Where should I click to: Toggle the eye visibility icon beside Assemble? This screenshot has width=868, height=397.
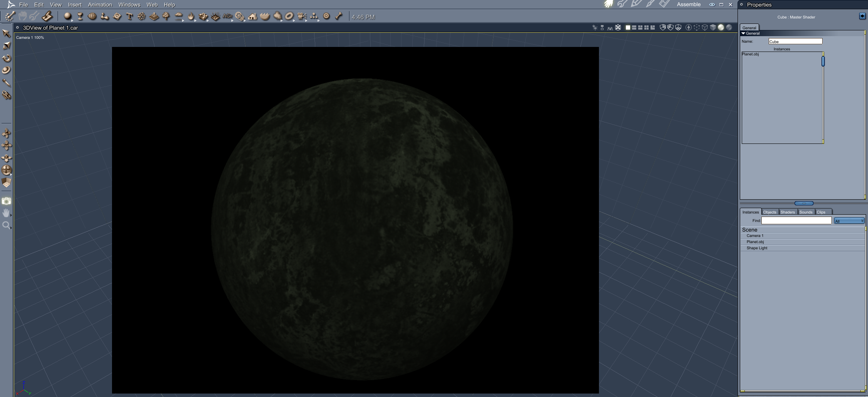pos(712,5)
